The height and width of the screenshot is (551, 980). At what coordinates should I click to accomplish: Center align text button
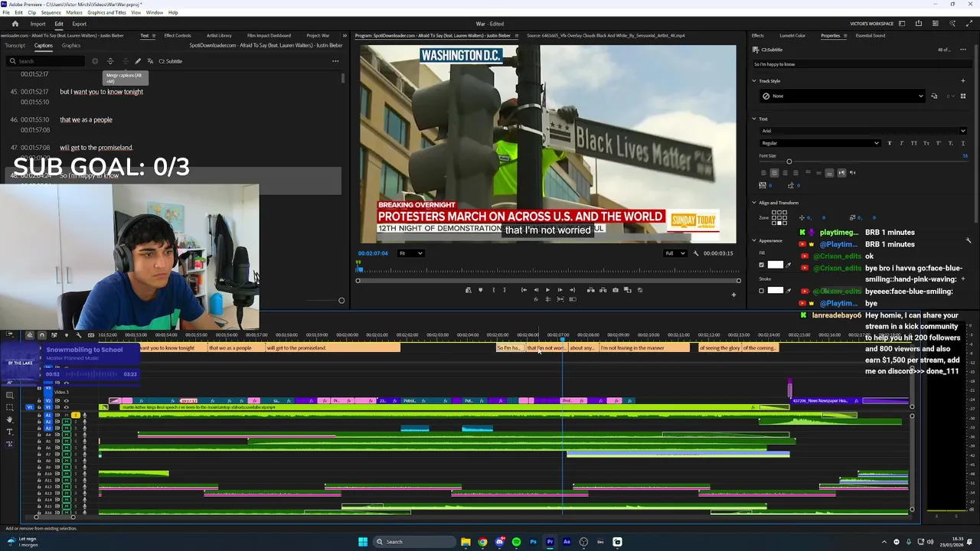click(774, 173)
